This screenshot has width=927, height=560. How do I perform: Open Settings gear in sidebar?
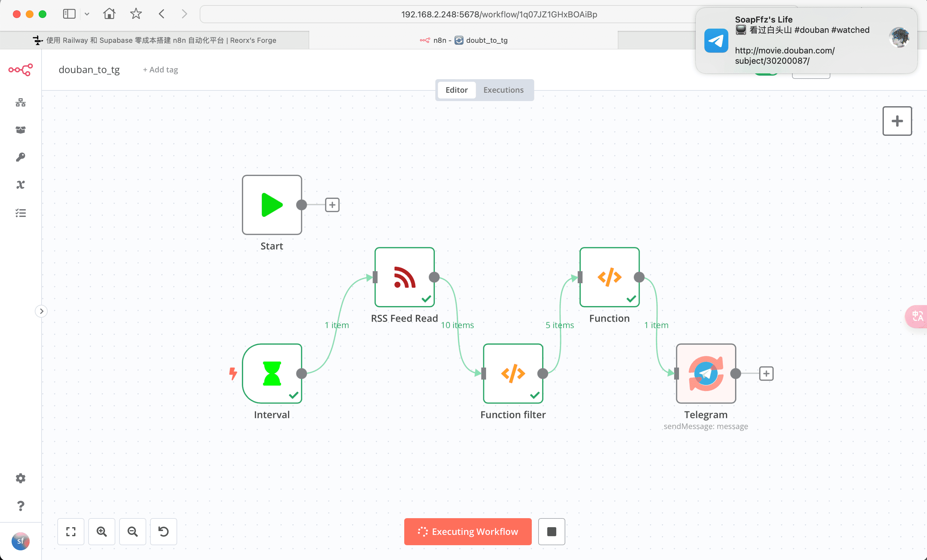(x=21, y=478)
